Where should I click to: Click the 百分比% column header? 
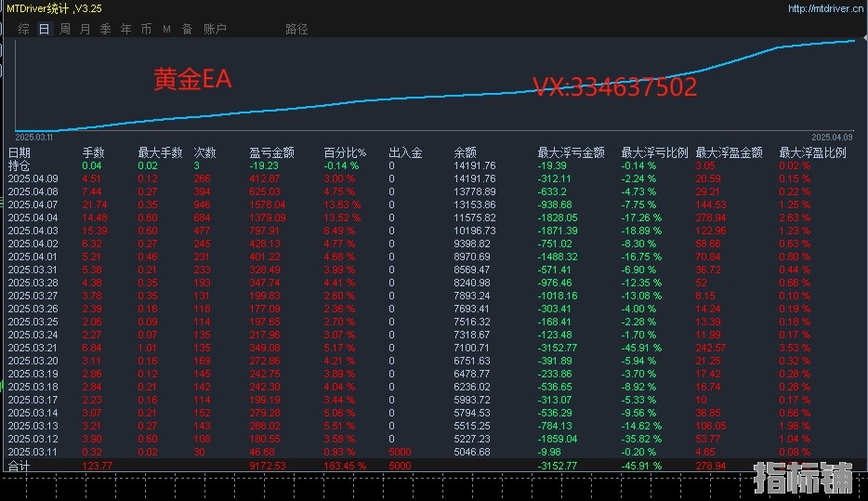345,152
